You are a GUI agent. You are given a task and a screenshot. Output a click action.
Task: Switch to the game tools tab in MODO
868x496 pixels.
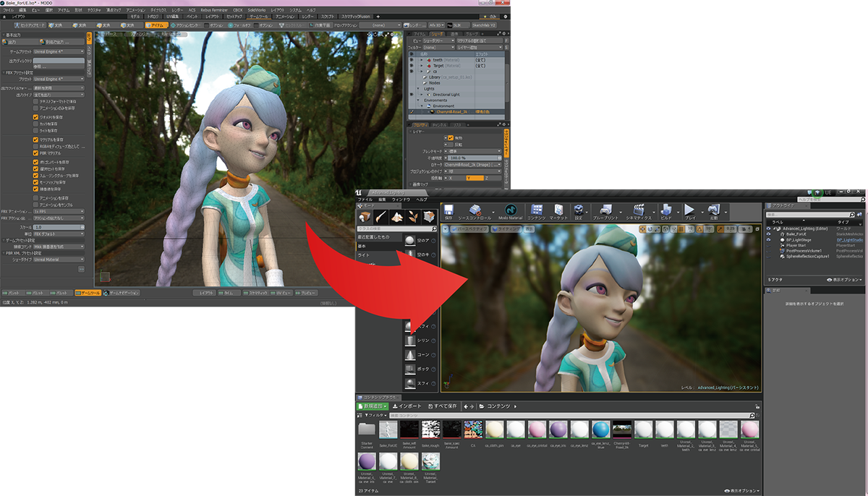(x=258, y=15)
